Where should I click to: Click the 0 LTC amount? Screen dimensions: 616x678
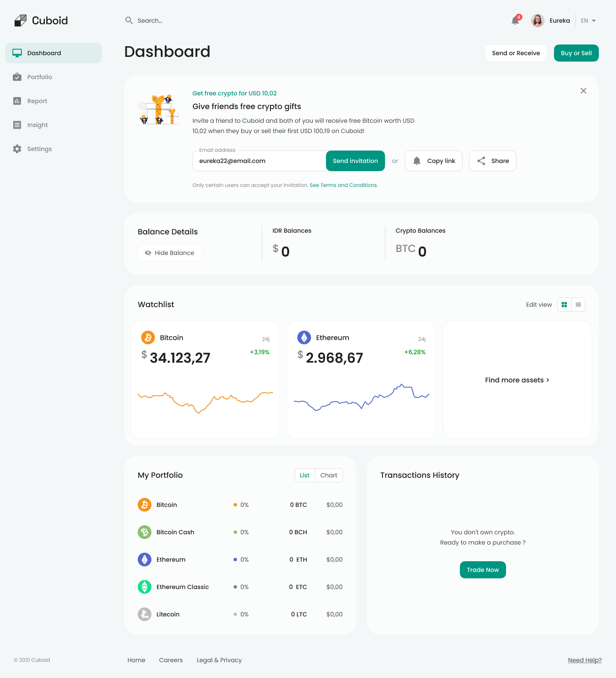(299, 614)
